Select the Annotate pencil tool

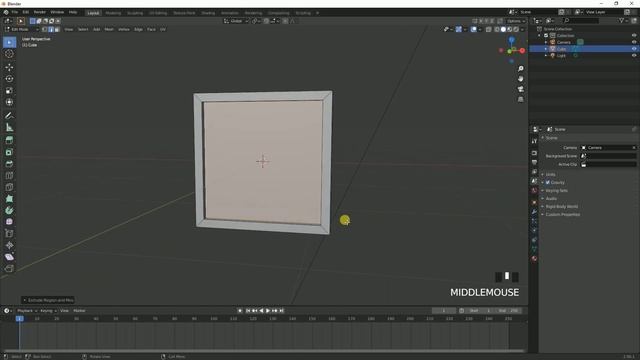click(x=9, y=116)
